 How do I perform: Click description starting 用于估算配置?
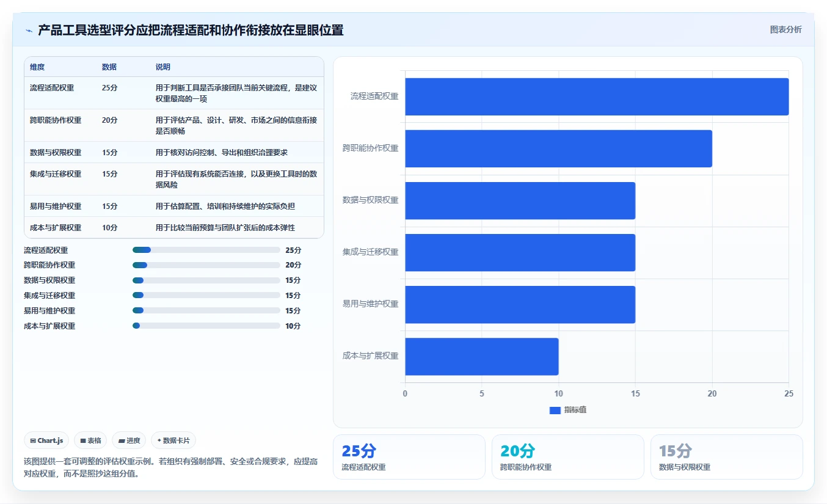click(x=225, y=206)
